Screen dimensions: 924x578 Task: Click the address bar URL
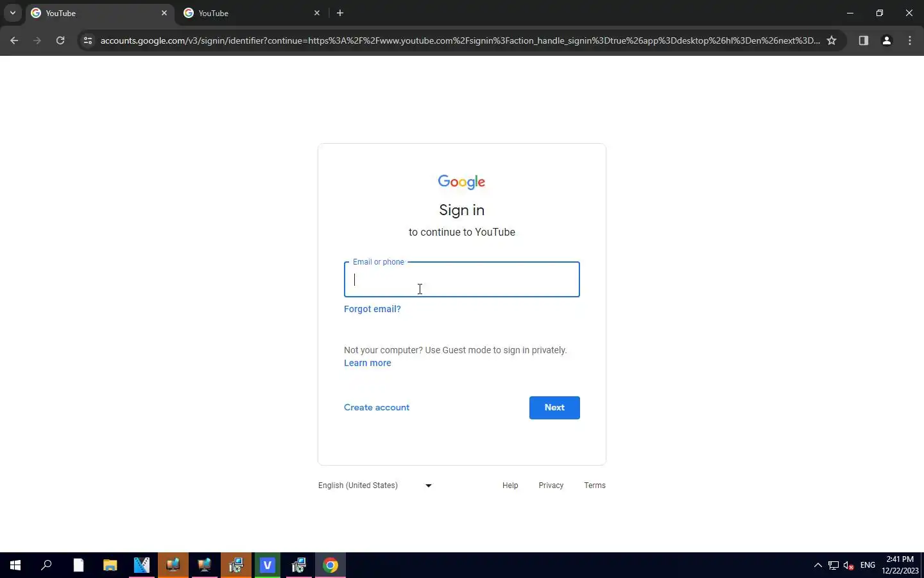pos(459,40)
